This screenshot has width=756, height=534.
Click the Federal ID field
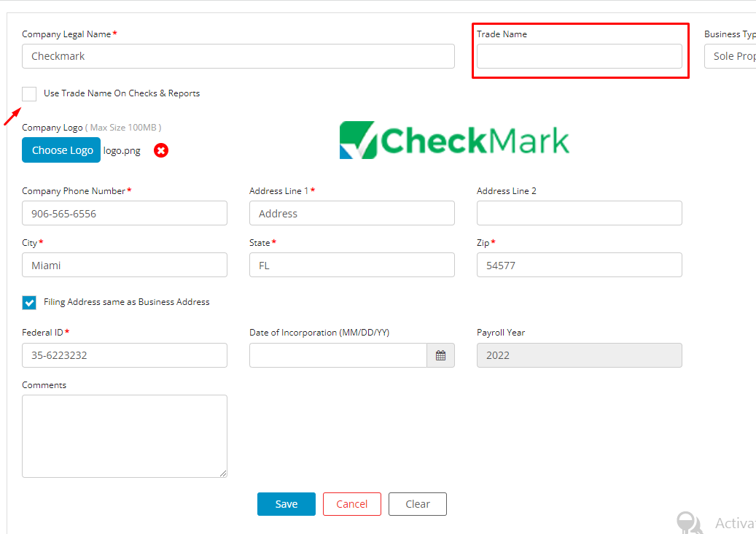coord(125,355)
